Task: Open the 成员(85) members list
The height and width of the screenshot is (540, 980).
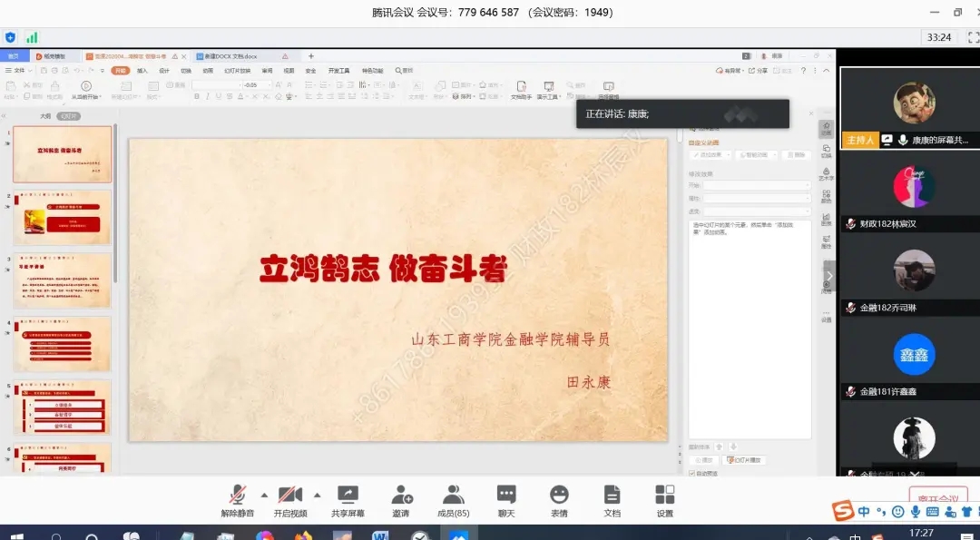Action: [453, 495]
